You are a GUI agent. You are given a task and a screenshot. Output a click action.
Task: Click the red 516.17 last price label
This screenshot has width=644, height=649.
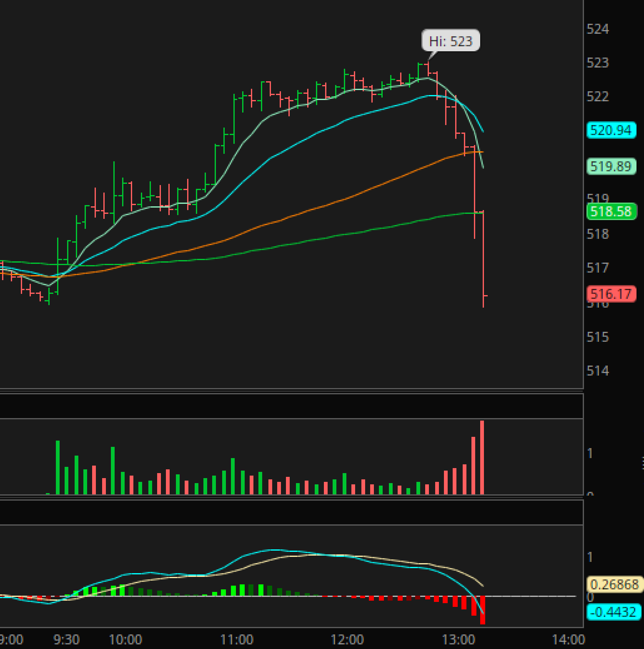click(611, 294)
